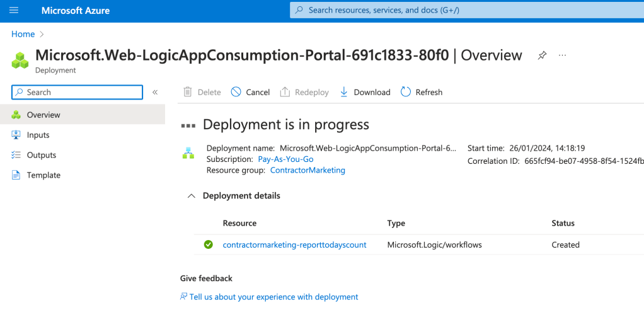This screenshot has height=332, width=644.
Task: Click the Status column header
Action: pyautogui.click(x=563, y=223)
